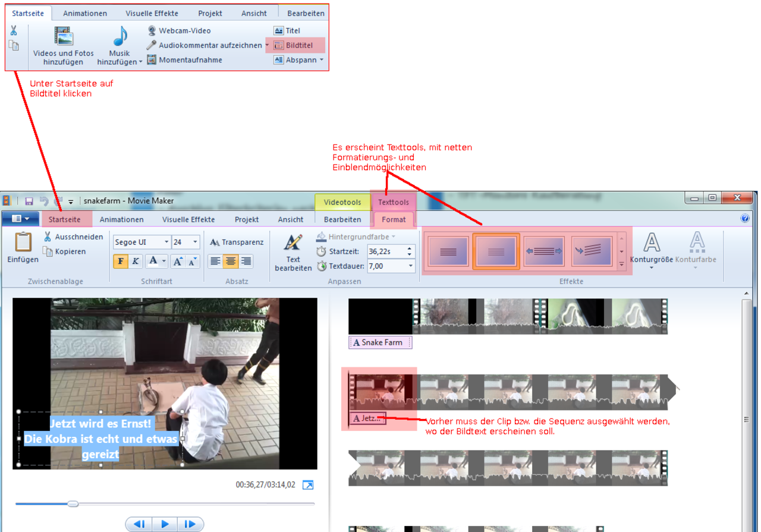
Task: Toggle bold F formatting
Action: (121, 261)
